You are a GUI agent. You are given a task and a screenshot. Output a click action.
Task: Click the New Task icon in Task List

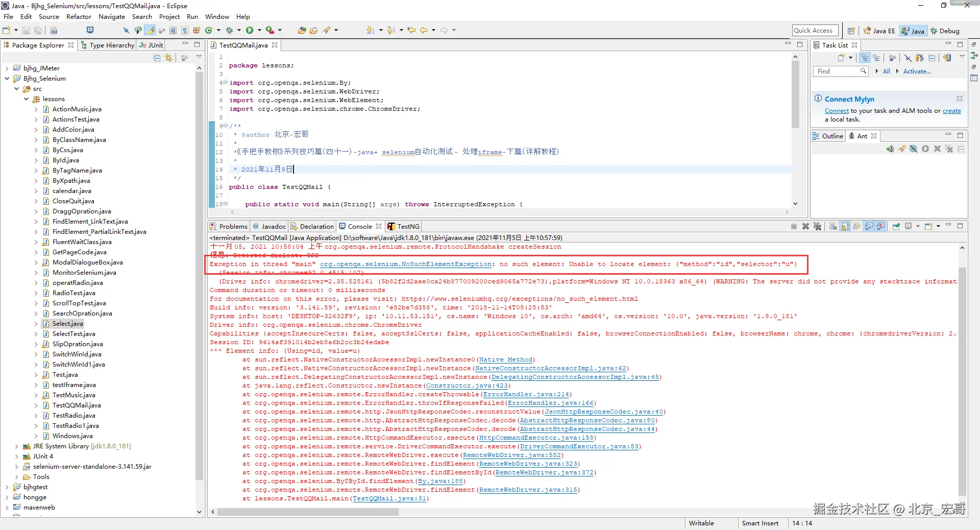(x=841, y=58)
